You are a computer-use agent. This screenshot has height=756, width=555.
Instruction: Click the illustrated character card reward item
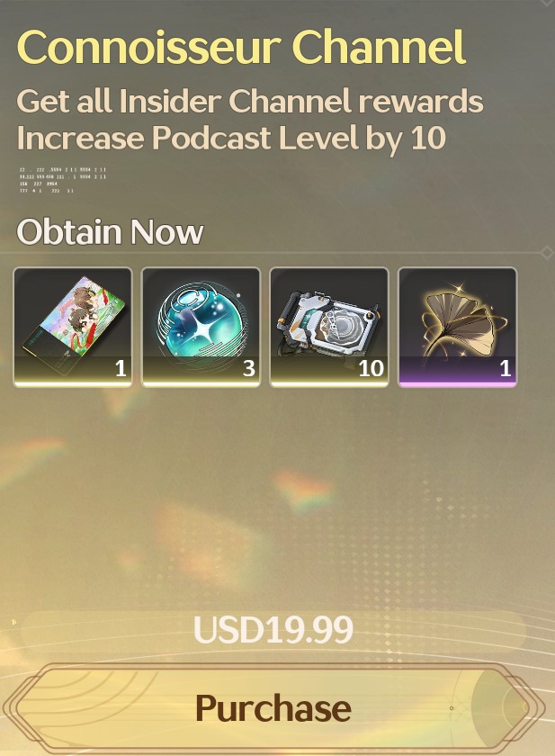(73, 327)
